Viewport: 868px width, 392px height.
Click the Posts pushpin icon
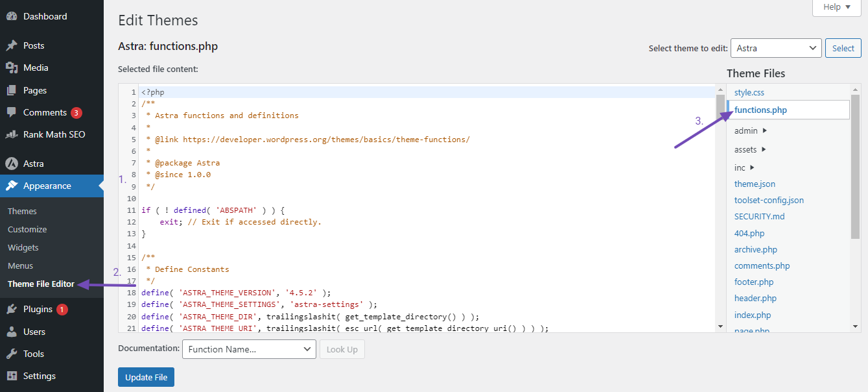point(12,45)
